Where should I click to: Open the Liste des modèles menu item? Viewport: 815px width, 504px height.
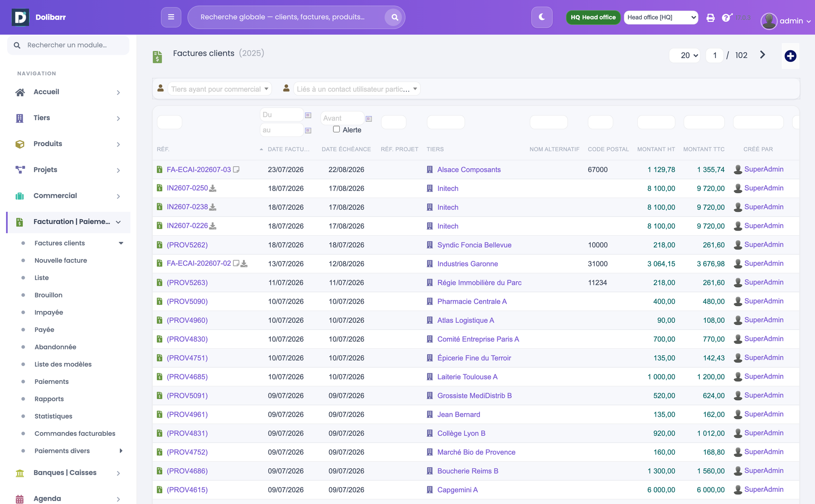(63, 364)
